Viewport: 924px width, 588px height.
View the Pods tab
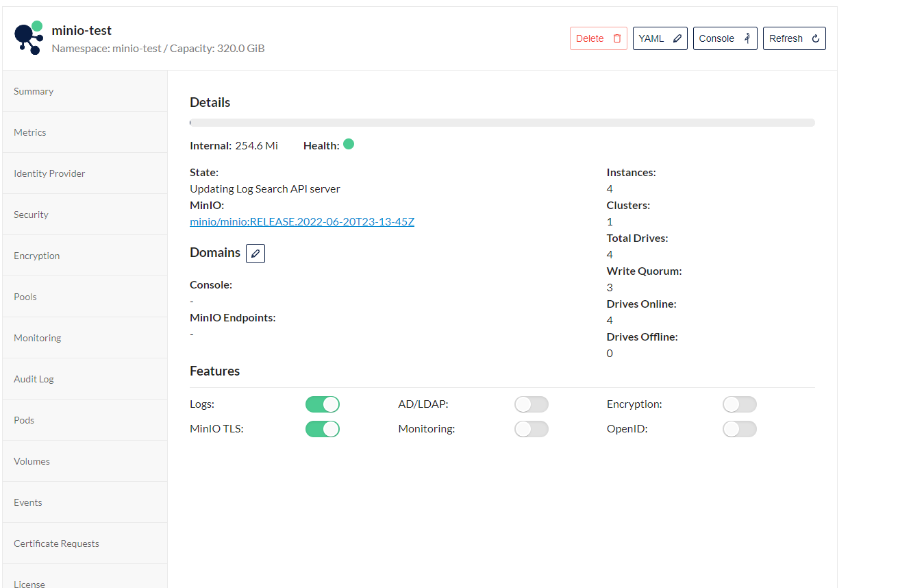coord(85,420)
